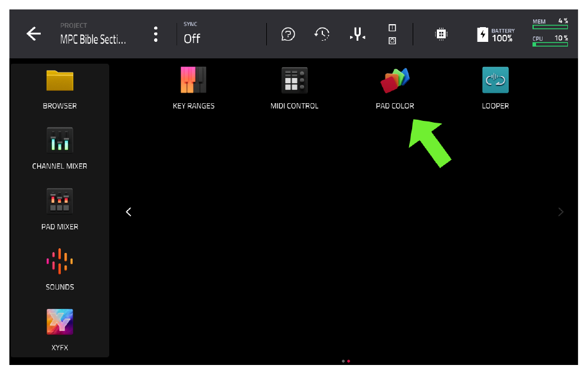Open the Channel Mixer
This screenshot has width=588, height=375.
(x=60, y=149)
